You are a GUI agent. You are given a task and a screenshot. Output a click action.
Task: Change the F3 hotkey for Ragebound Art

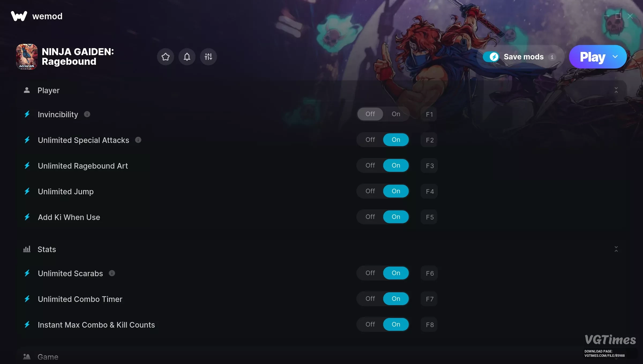429,166
